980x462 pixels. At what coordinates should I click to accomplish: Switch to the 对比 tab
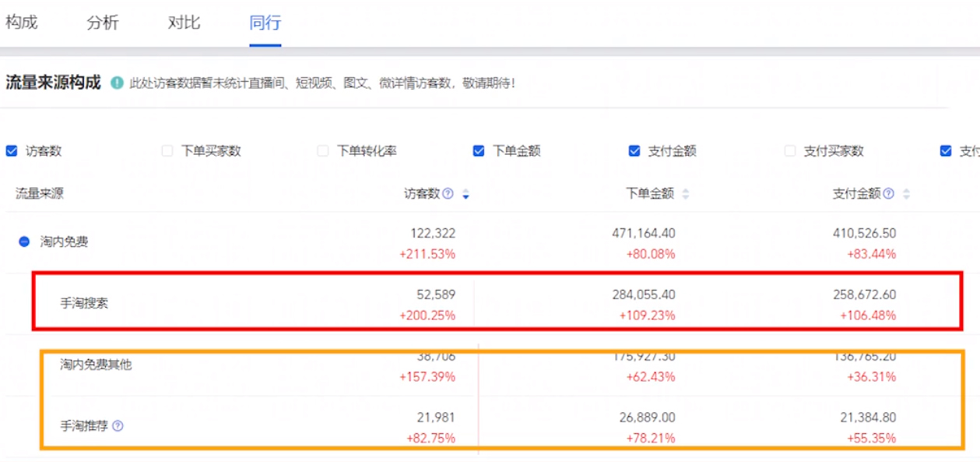(182, 23)
